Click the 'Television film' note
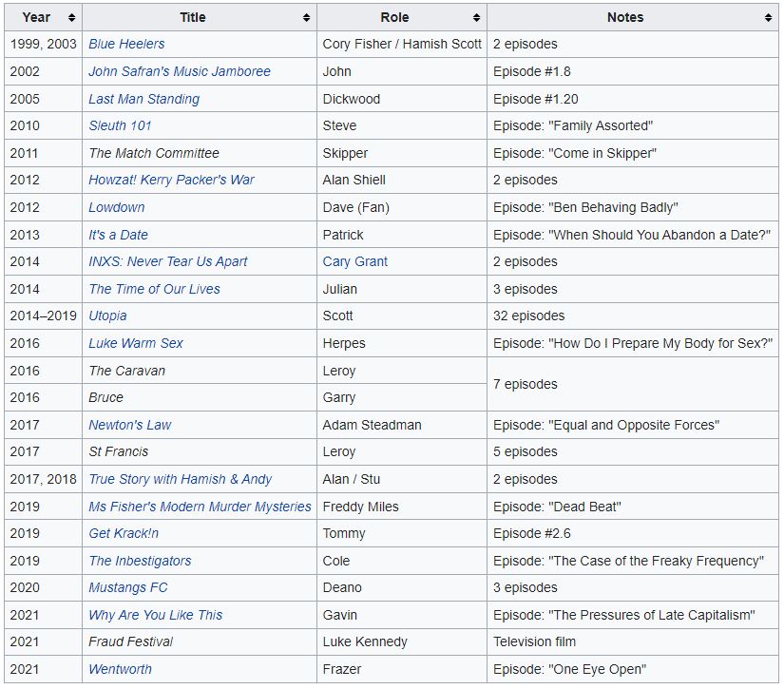Image resolution: width=784 pixels, height=689 pixels. [534, 642]
